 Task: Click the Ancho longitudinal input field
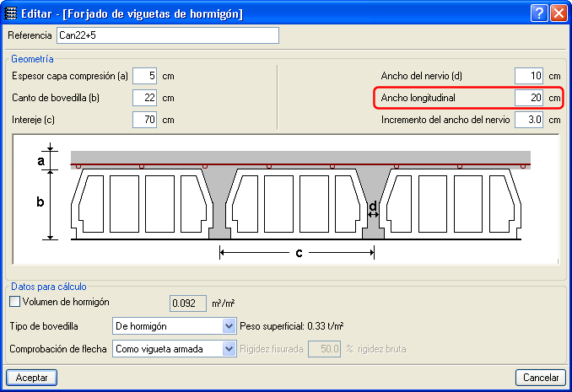click(529, 98)
